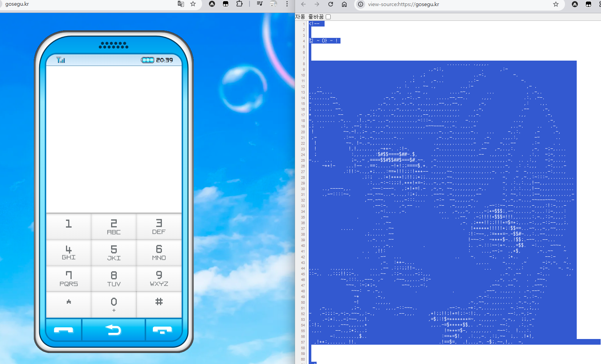The height and width of the screenshot is (364, 601).
Task: Click the round dark extension icon in right browser
Action: (x=575, y=4)
